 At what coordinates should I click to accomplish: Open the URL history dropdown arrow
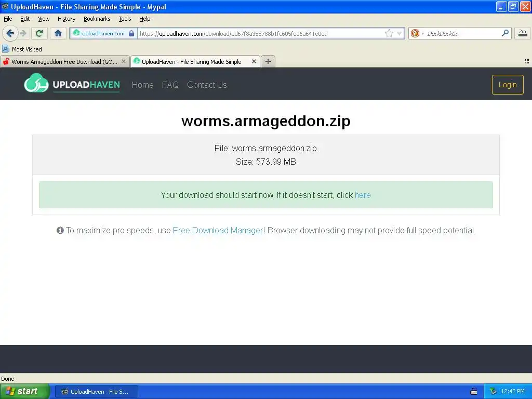point(400,33)
